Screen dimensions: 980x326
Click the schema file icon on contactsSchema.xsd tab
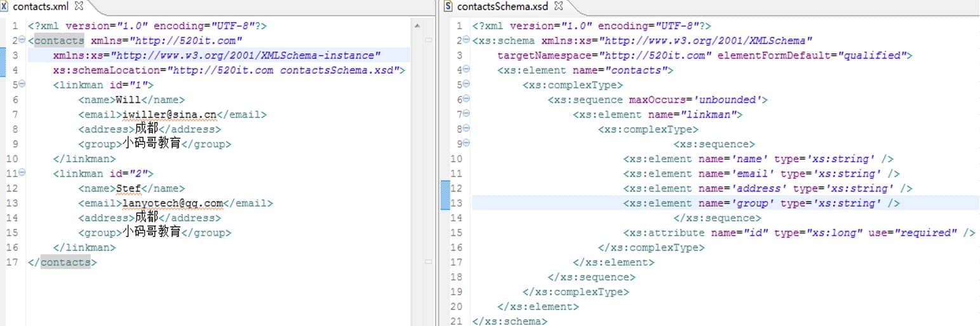tap(448, 6)
